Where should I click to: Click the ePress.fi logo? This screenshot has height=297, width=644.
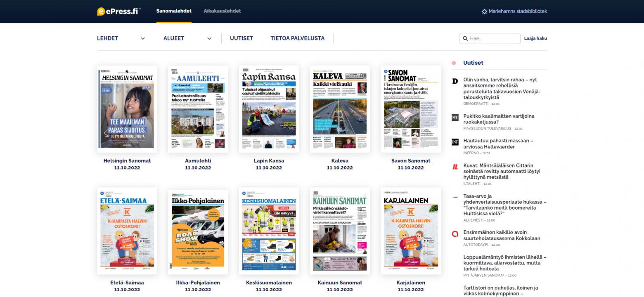coord(119,11)
